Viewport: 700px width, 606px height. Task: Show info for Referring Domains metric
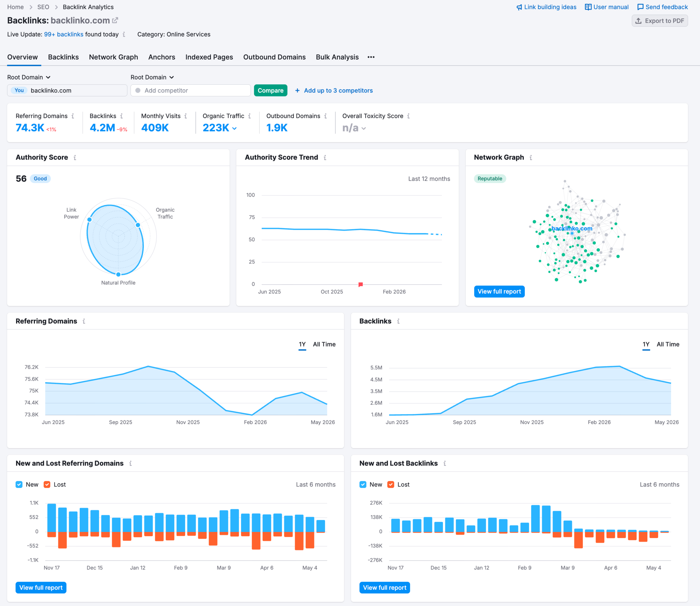pyautogui.click(x=73, y=116)
